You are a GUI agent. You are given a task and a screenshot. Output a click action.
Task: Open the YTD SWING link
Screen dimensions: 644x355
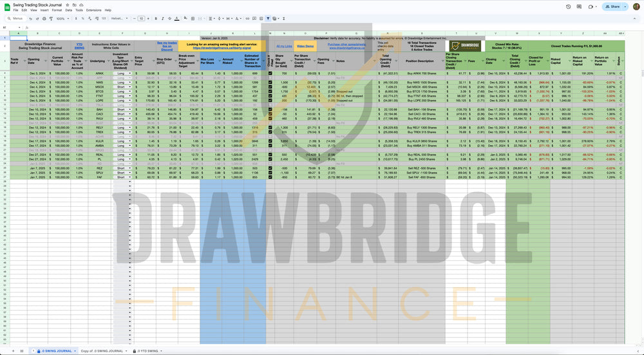[79, 46]
